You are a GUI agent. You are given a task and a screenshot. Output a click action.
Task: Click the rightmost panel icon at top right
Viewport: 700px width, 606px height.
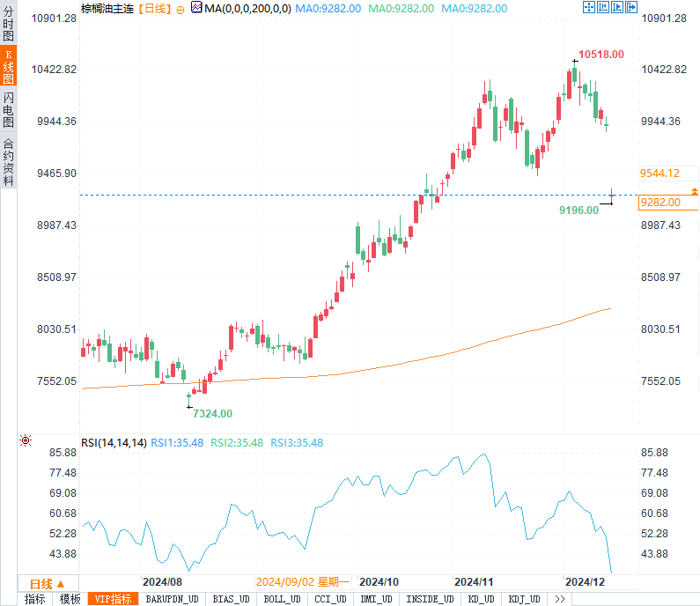coord(629,7)
